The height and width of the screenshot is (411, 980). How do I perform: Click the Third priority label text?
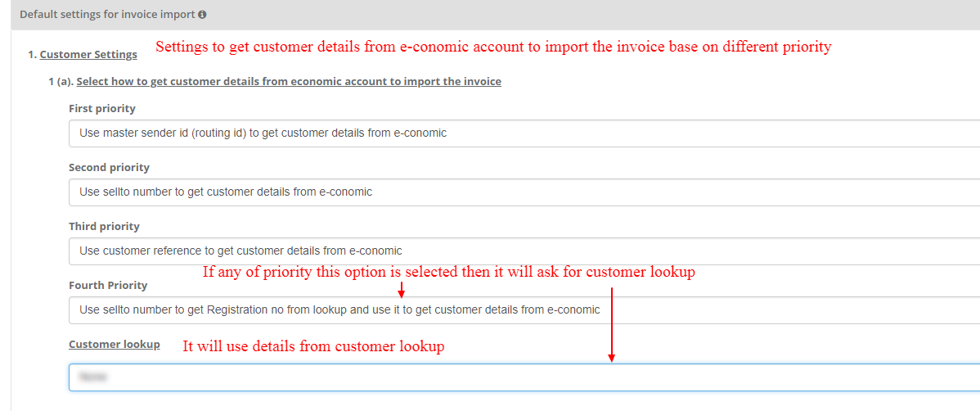(x=105, y=227)
